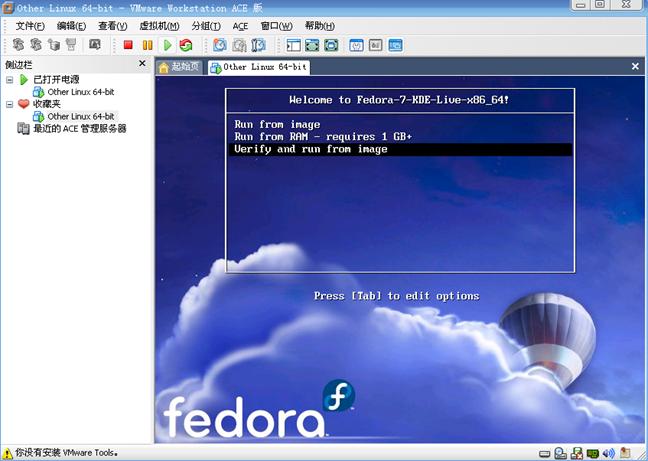The height and width of the screenshot is (461, 648).
Task: Open the 虚拟机(M) menu
Action: pyautogui.click(x=159, y=26)
